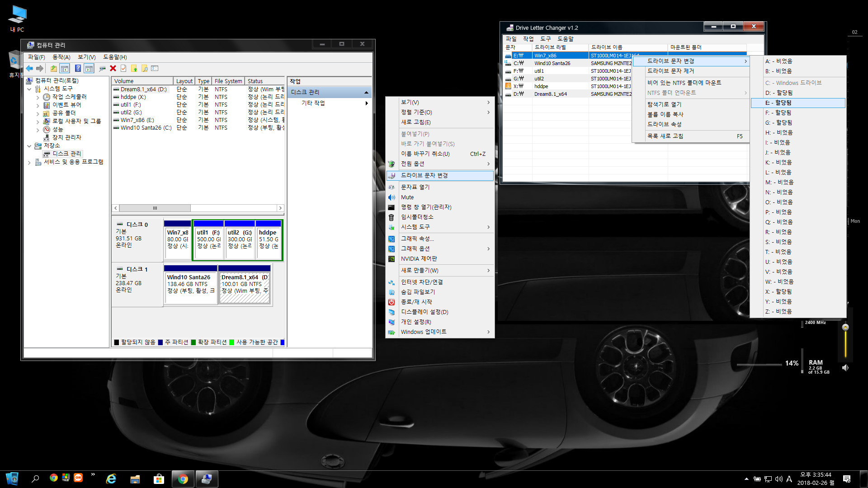Screen dimensions: 868x488
Task: Collapse the 디스크 관리 action section arrow
Action: pyautogui.click(x=366, y=92)
